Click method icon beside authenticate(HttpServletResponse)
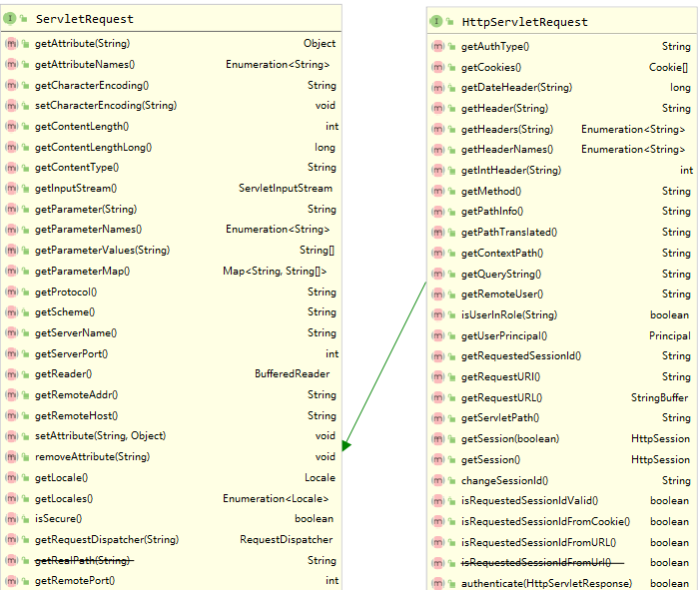 pos(438,583)
